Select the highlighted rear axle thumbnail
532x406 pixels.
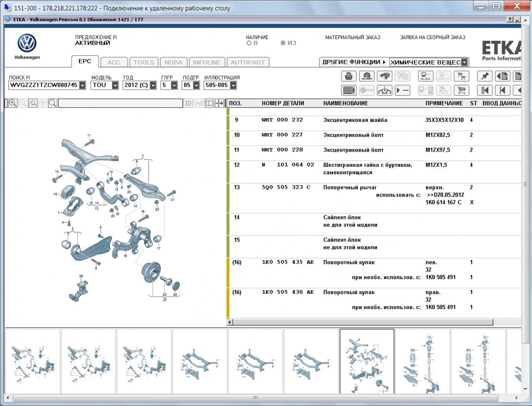[x=367, y=361]
